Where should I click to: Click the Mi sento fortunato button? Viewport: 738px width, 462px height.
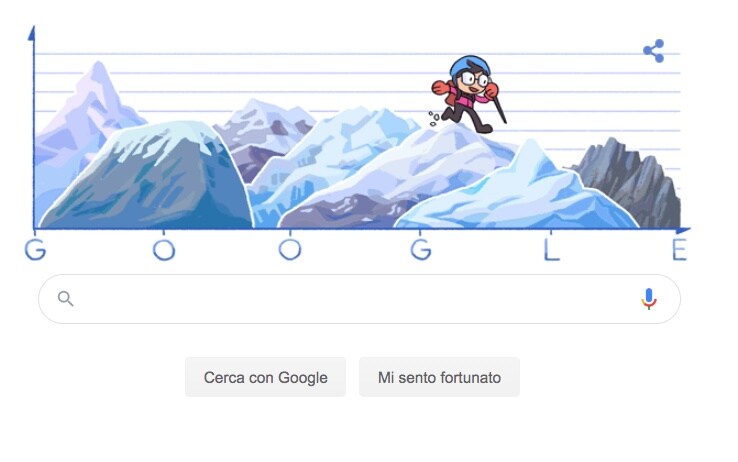439,377
